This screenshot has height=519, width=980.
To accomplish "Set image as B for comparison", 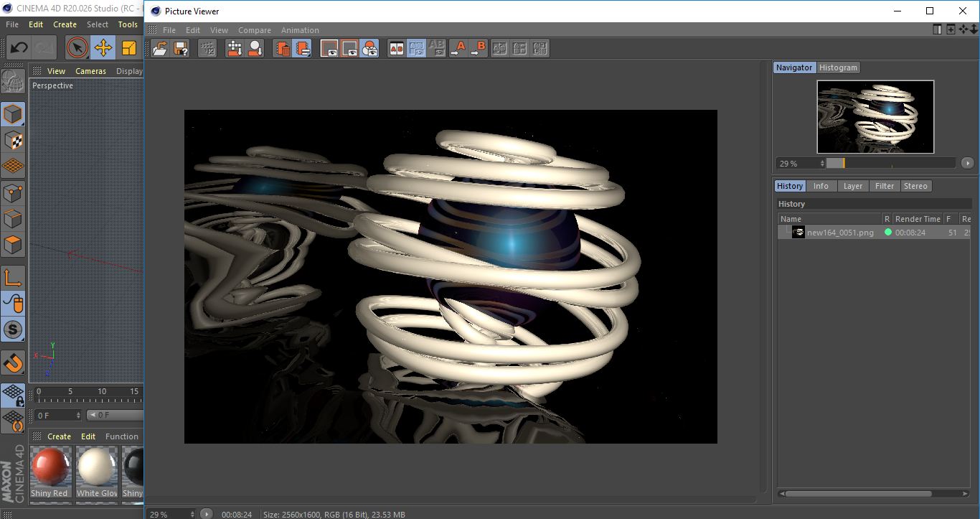I will 478,48.
